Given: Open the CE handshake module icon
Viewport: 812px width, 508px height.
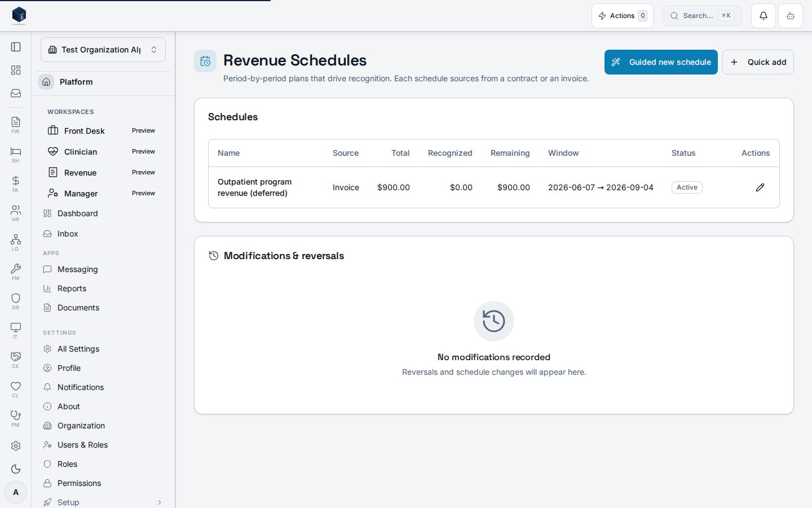Looking at the screenshot, I should [x=16, y=360].
